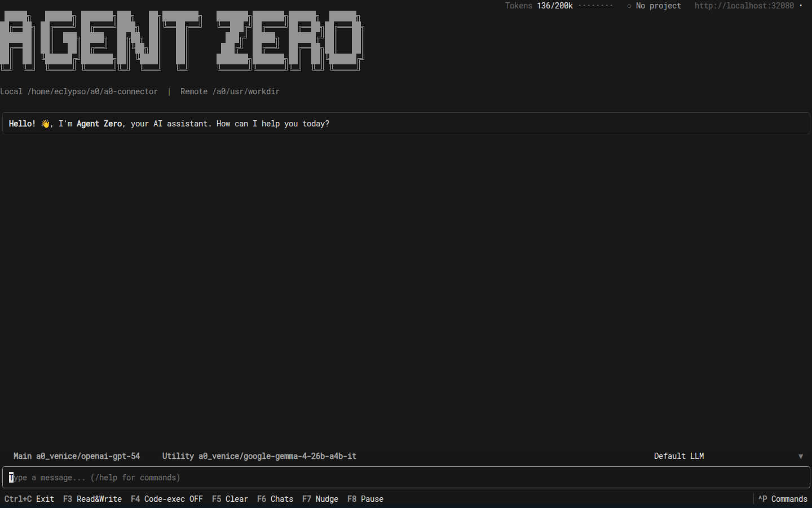Click the Local a0-connector path
The height and width of the screenshot is (508, 812).
pos(79,91)
